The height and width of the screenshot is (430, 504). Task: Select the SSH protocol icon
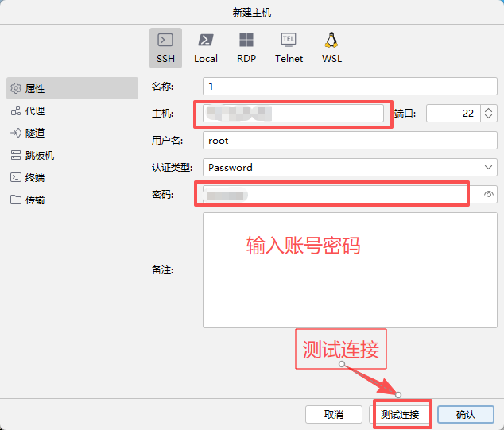(x=165, y=48)
